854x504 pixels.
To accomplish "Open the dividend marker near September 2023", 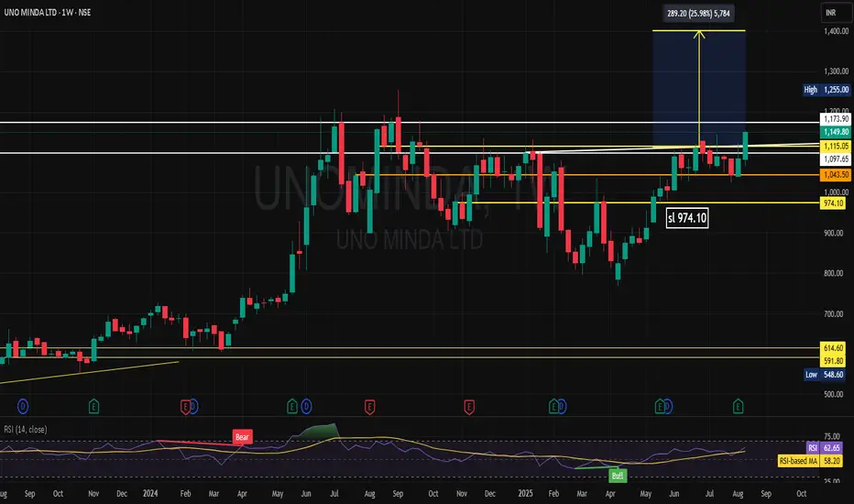I will (x=23, y=406).
